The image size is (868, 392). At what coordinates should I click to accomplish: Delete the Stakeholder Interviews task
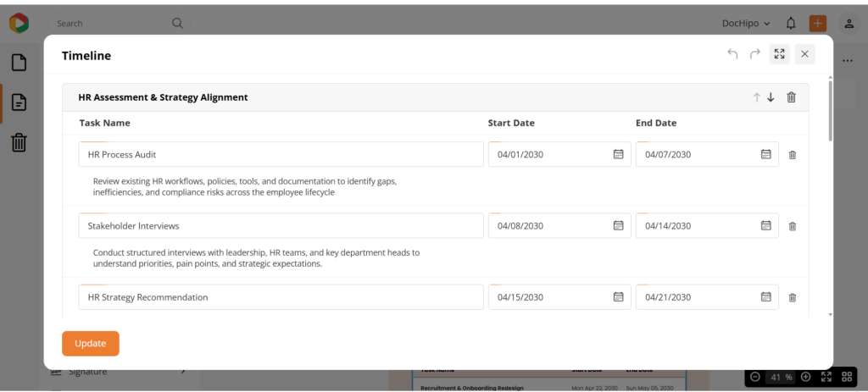(x=793, y=226)
